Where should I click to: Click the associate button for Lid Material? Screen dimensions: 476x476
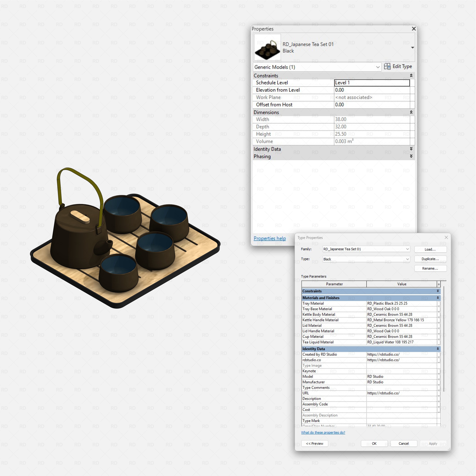coord(439,326)
